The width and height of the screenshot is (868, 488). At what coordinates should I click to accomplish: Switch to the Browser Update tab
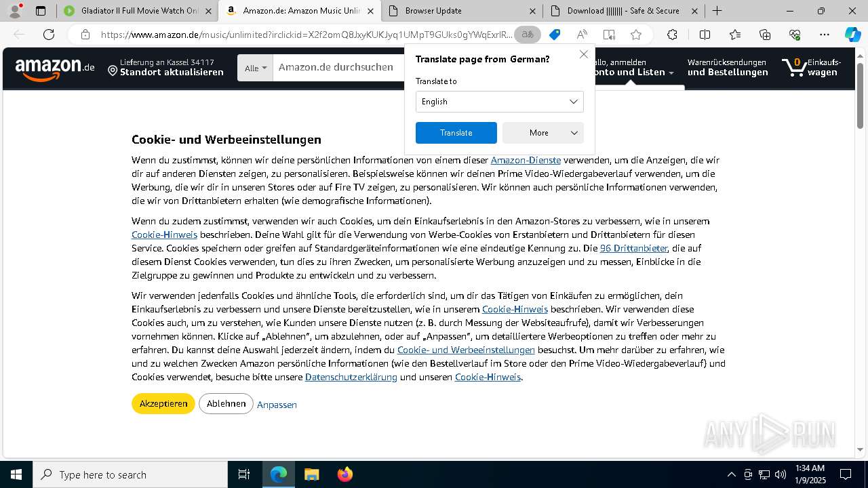coord(462,11)
